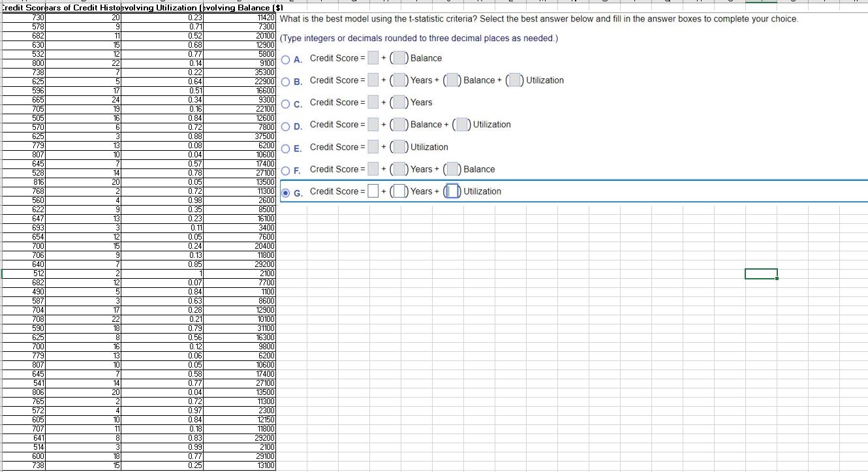Select the radio button for choice A
This screenshot has width=868, height=472.
click(285, 59)
